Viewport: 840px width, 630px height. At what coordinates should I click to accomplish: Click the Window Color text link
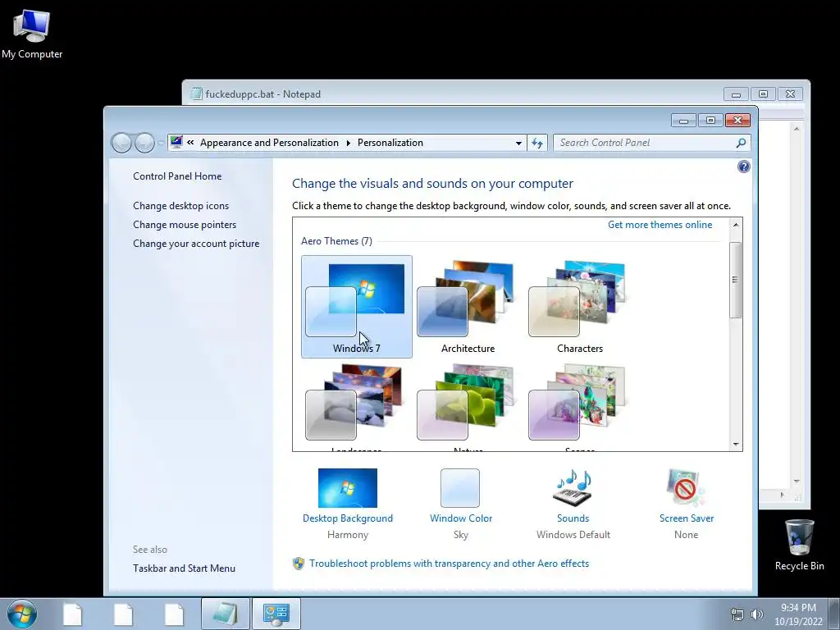461,518
